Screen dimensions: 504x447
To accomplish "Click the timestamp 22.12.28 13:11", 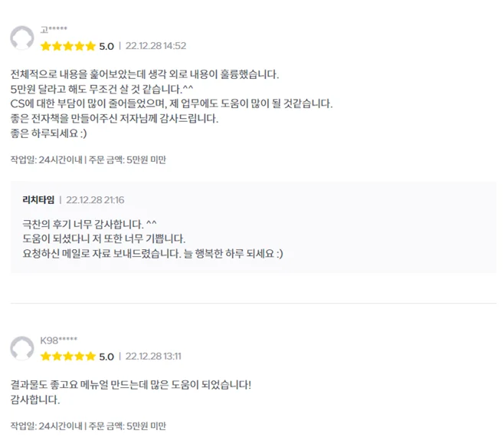I will point(153,357).
